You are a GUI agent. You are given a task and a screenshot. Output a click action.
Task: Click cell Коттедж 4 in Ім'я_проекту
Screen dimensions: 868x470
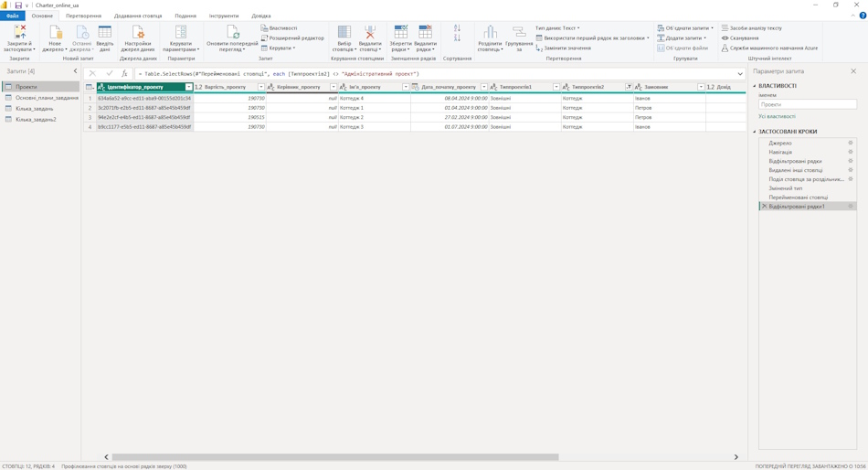tap(374, 98)
